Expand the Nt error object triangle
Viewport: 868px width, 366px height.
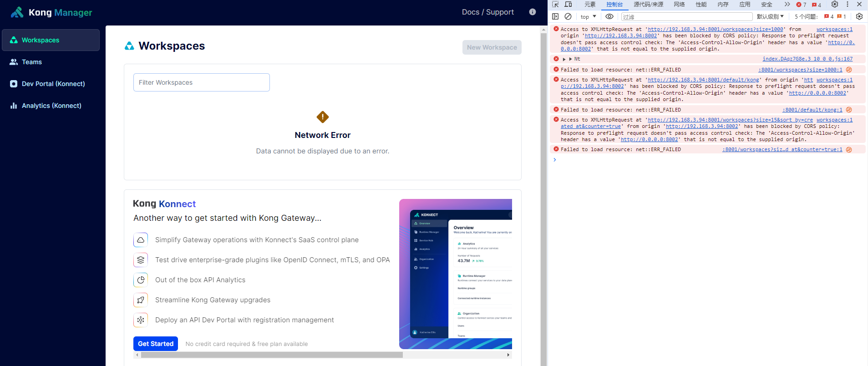pos(570,59)
